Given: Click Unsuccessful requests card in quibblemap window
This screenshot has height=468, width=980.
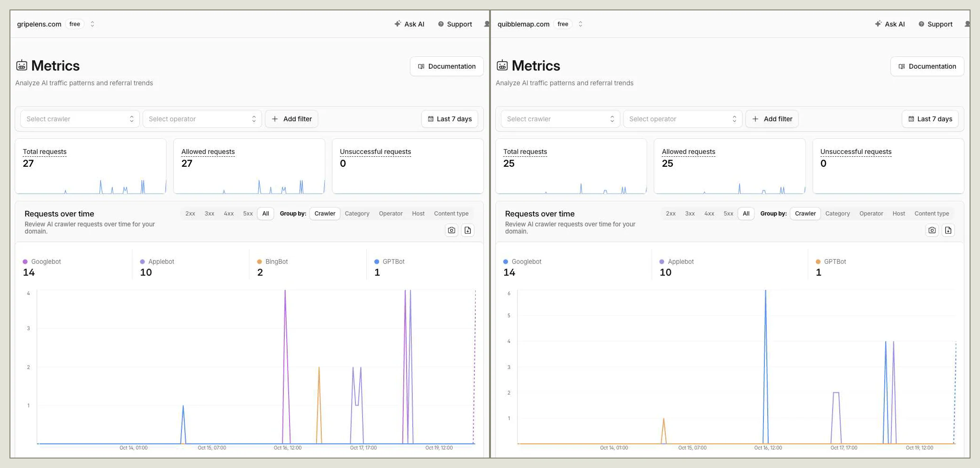Looking at the screenshot, I should (x=889, y=166).
